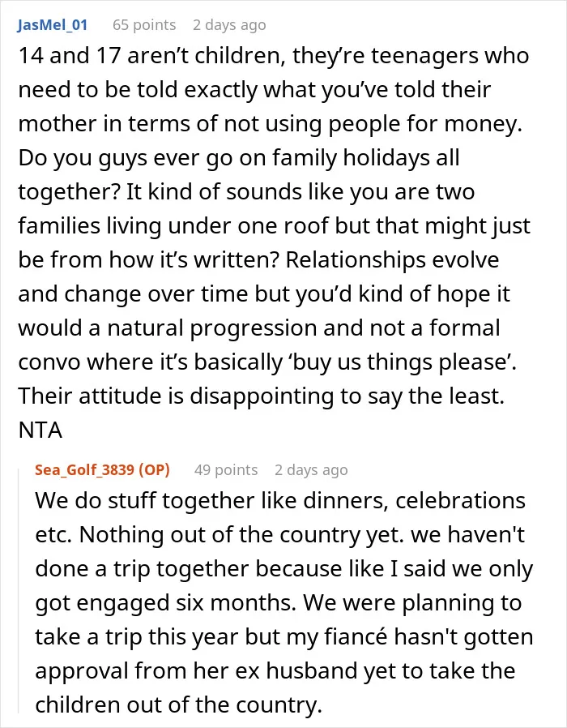Click the line 'approval from her ex husband'
567x728 pixels.
pos(275,671)
